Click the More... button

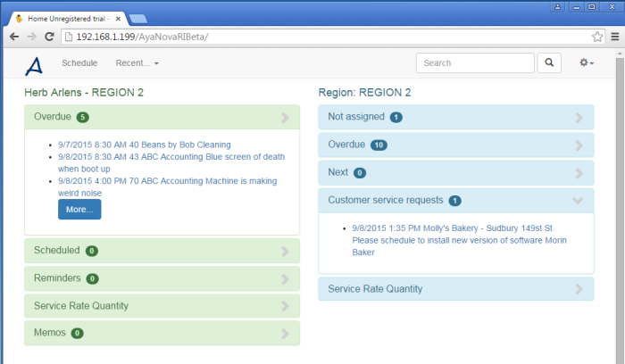point(79,210)
